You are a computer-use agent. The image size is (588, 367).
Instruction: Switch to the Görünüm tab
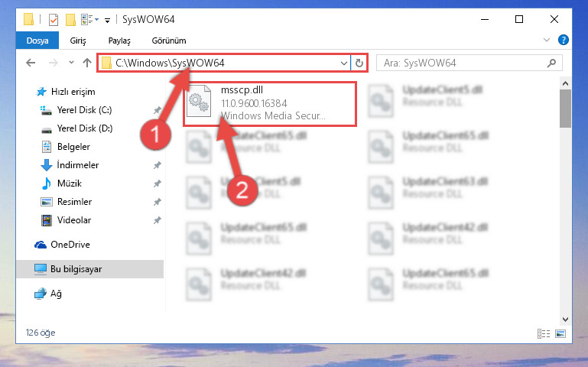point(169,41)
